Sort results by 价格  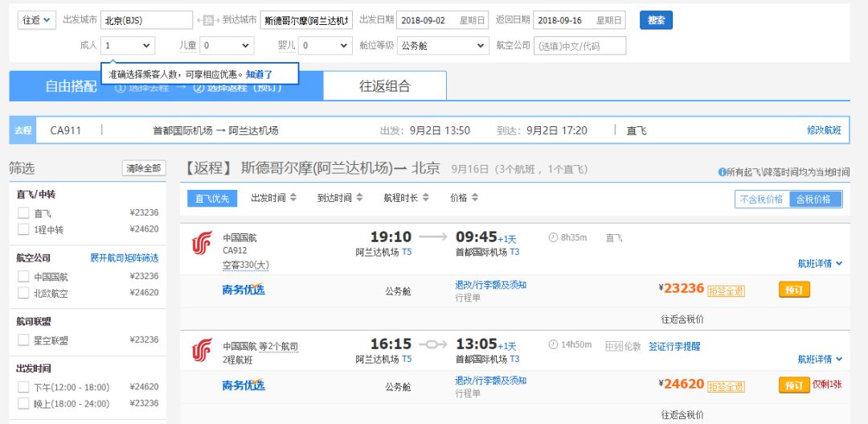click(464, 198)
